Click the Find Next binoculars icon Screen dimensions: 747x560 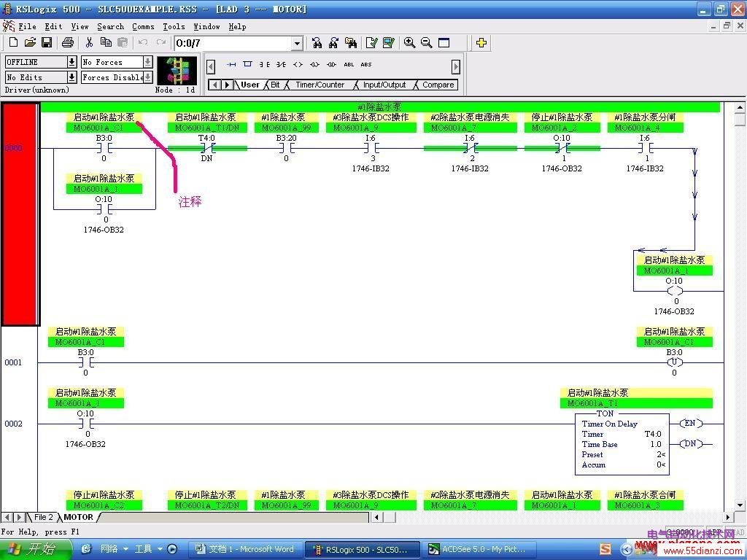(x=333, y=43)
